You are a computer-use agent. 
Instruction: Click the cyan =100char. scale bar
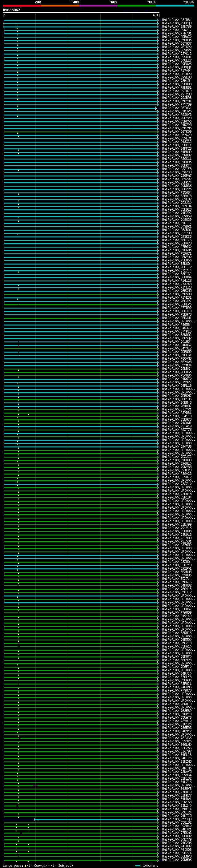tap(137, 866)
